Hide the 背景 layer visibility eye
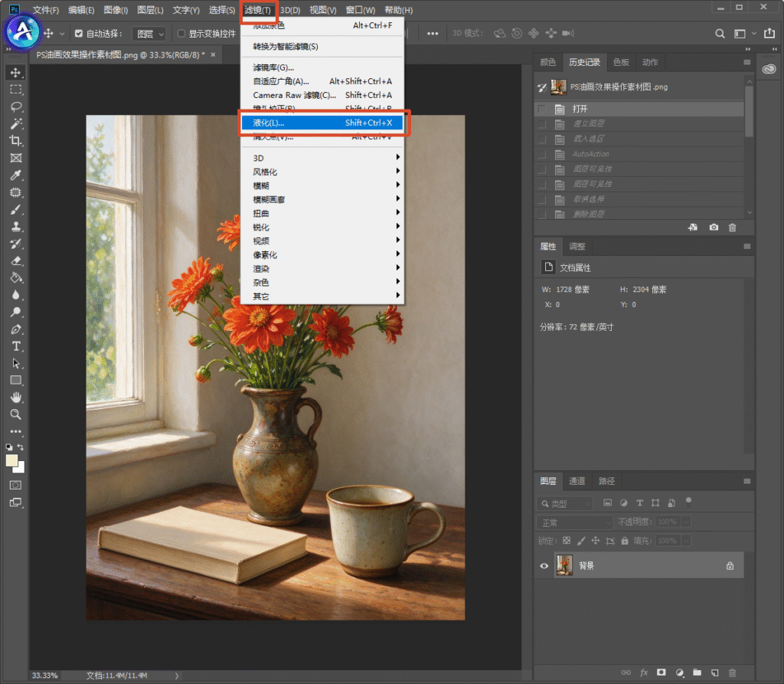This screenshot has width=784, height=684. coord(544,566)
